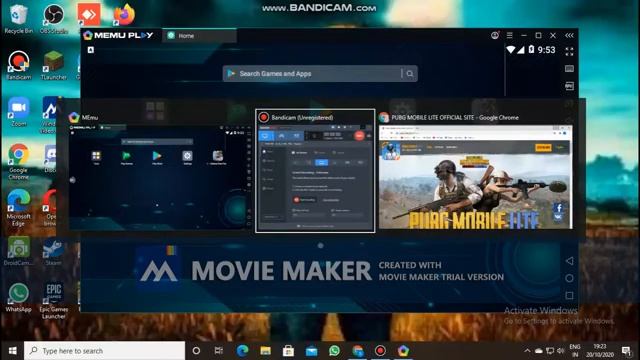Switch to the Bandicam (Unregistered) window thumbnail
Screen dimensions: 640x360
pos(315,171)
